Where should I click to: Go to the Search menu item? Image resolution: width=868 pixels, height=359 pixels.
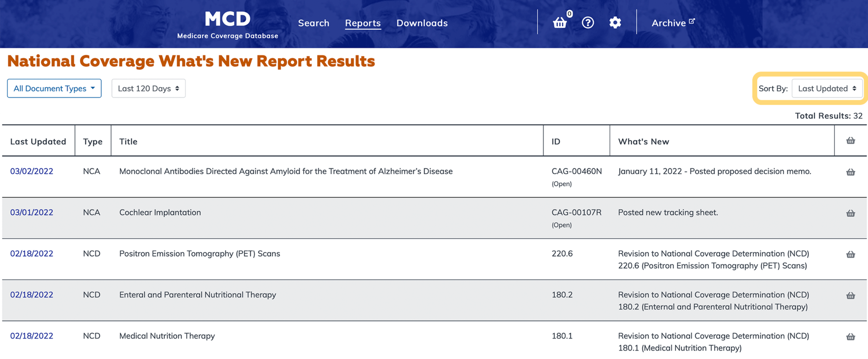313,23
